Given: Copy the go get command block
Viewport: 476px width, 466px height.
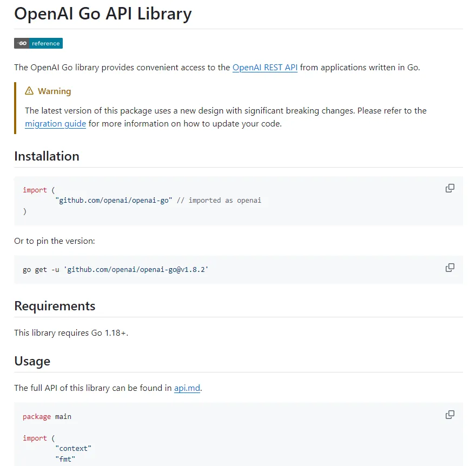Looking at the screenshot, I should [x=450, y=268].
